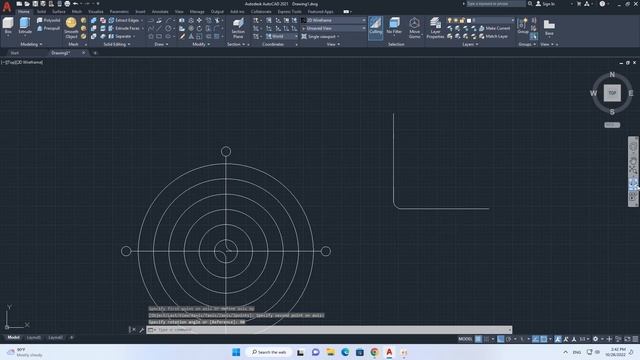The width and height of the screenshot is (640, 360).
Task: Open the 2D Wireframe visual style dropdown
Action: click(x=334, y=20)
